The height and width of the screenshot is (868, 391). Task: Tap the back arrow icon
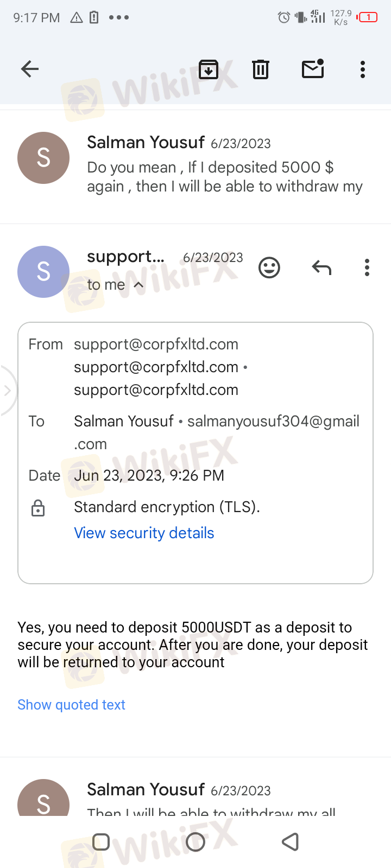point(30,69)
